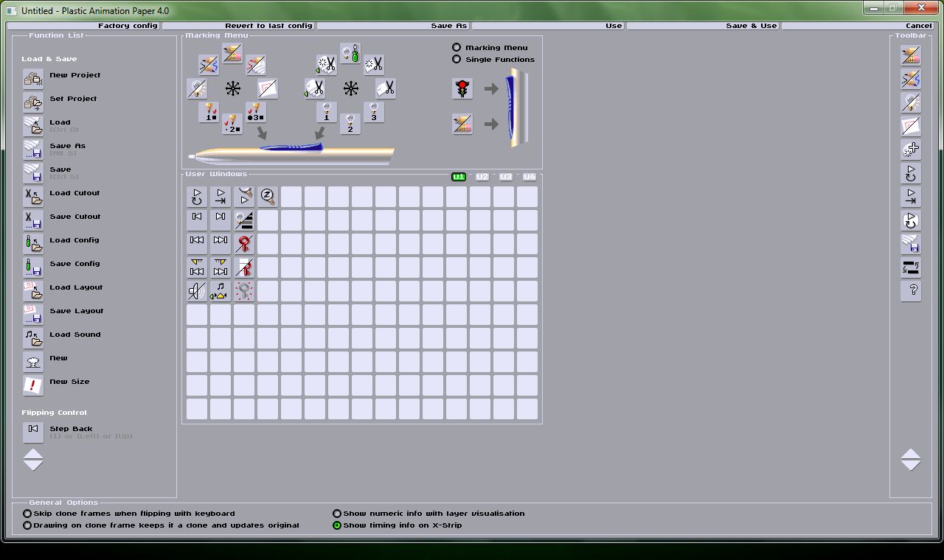This screenshot has width=944, height=560.
Task: Click the Function List scroll up arrow
Action: click(x=33, y=454)
